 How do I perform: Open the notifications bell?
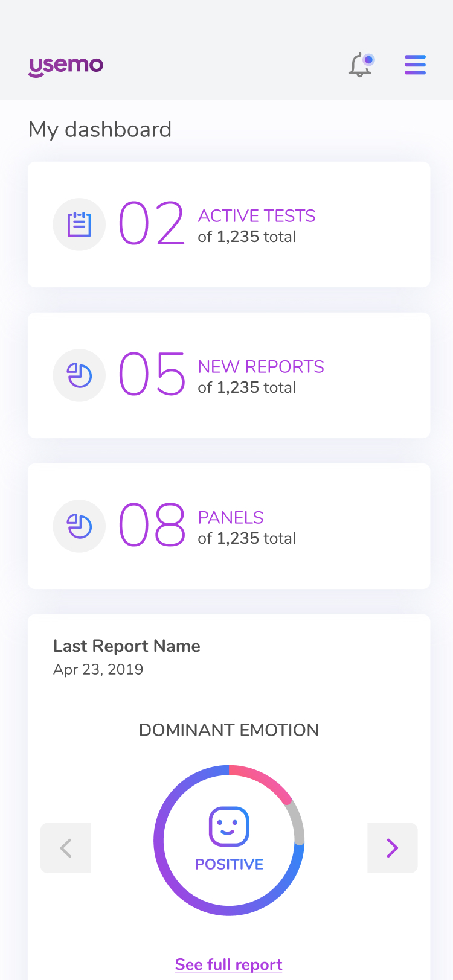361,65
